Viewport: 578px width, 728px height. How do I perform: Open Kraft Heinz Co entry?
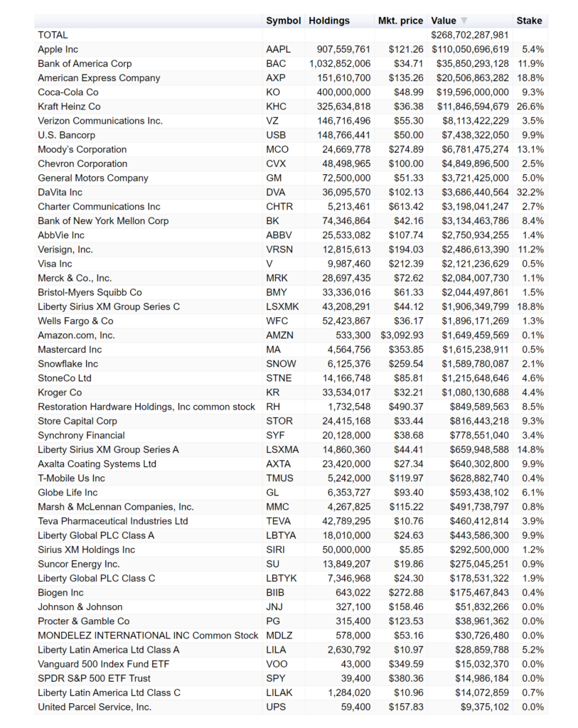click(69, 107)
